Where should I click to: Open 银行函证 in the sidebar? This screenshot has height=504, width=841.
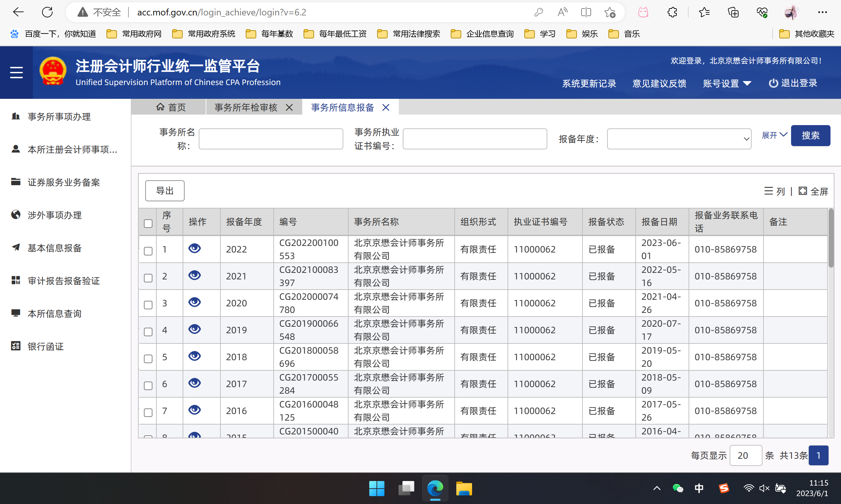46,346
